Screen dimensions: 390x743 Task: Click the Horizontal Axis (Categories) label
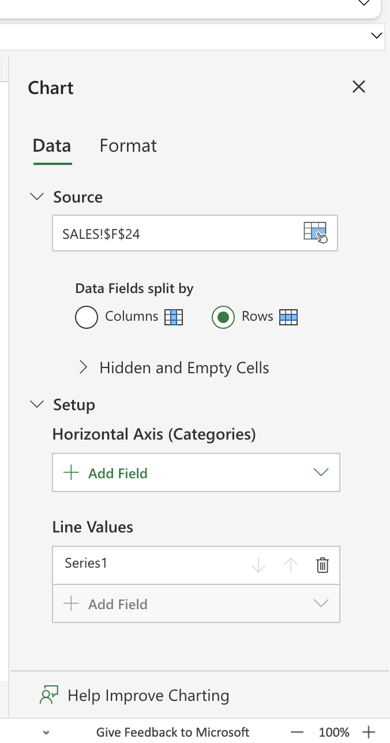click(154, 434)
